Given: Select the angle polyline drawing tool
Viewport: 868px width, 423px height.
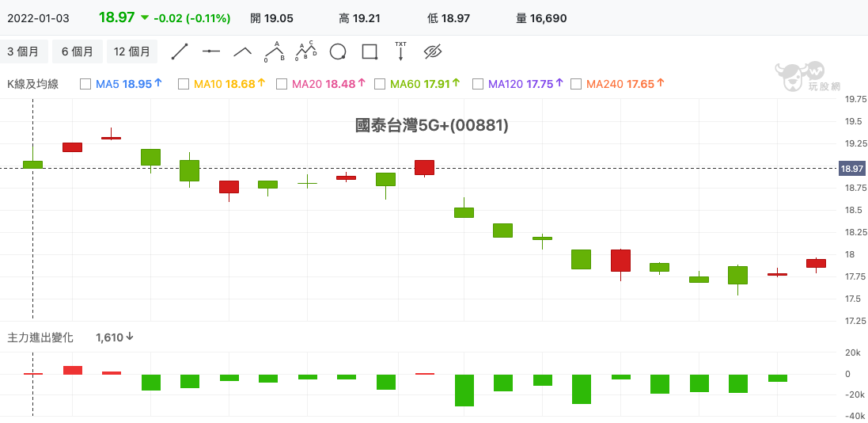Looking at the screenshot, I should (242, 51).
